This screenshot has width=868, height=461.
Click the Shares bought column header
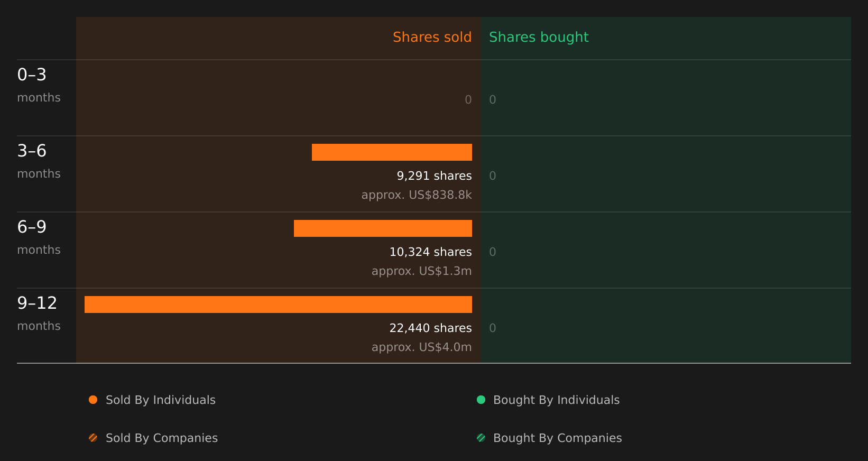[x=539, y=38]
